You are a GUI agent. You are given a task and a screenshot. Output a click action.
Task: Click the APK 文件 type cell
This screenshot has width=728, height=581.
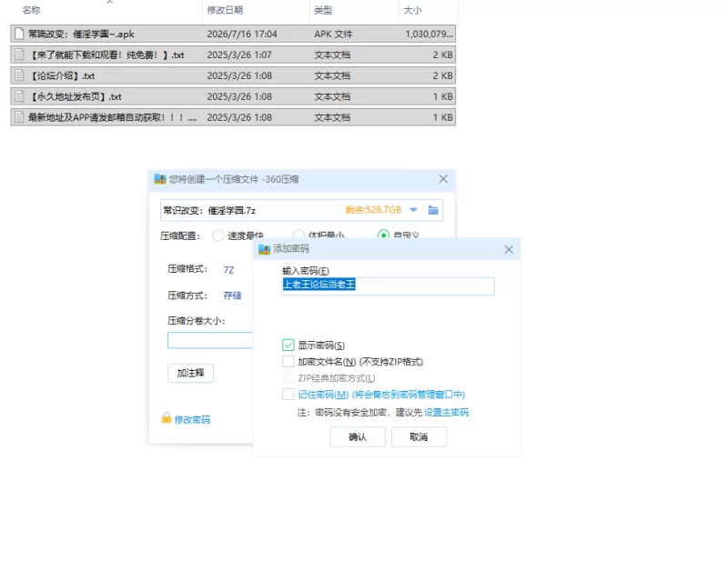click(x=333, y=34)
